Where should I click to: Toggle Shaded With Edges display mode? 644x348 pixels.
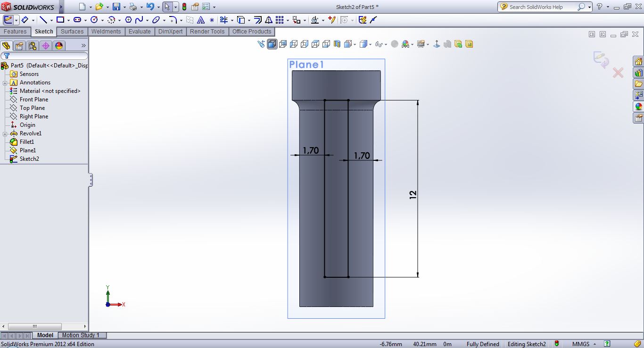pyautogui.click(x=272, y=44)
